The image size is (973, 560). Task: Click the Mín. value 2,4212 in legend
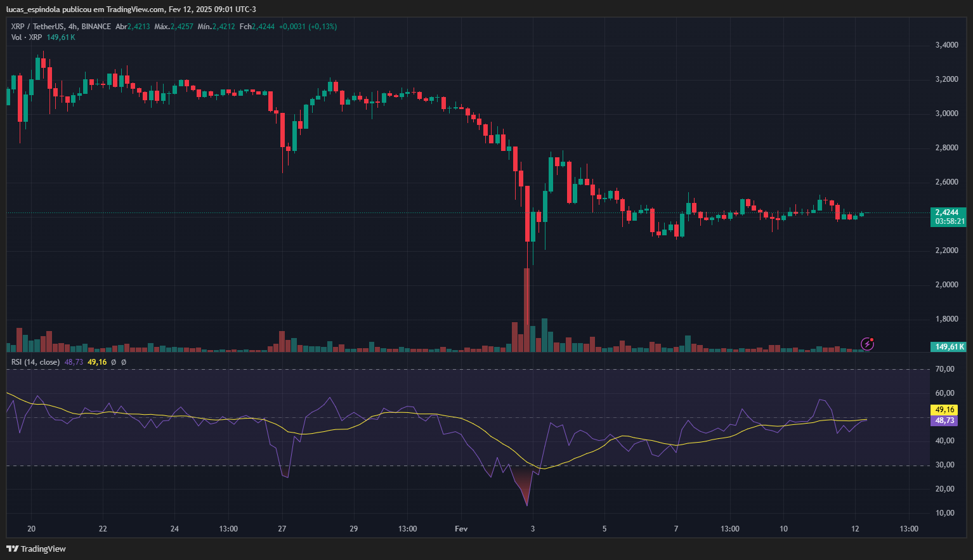[x=224, y=27]
